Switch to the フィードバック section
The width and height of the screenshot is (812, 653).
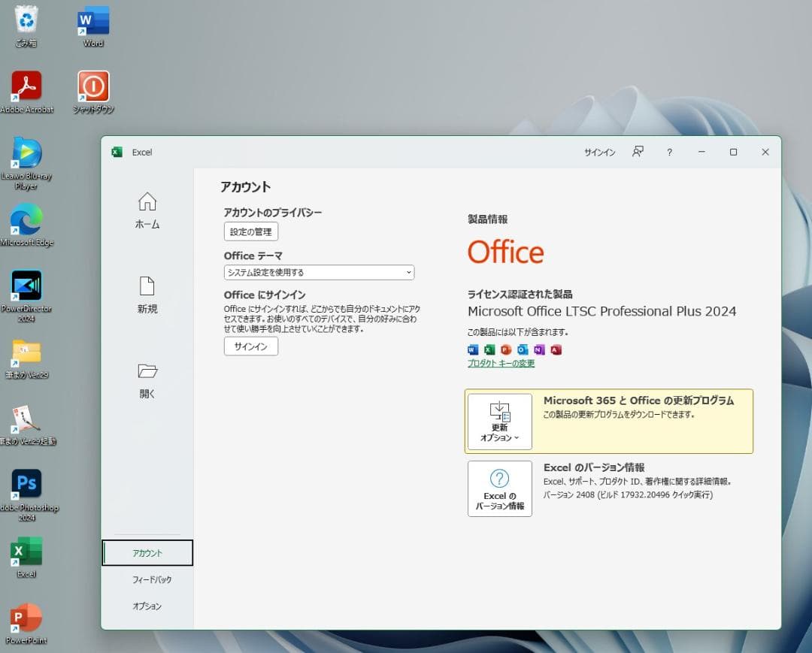pos(147,579)
